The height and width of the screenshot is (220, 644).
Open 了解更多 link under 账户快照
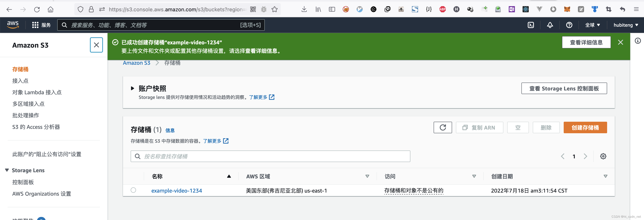coord(261,97)
